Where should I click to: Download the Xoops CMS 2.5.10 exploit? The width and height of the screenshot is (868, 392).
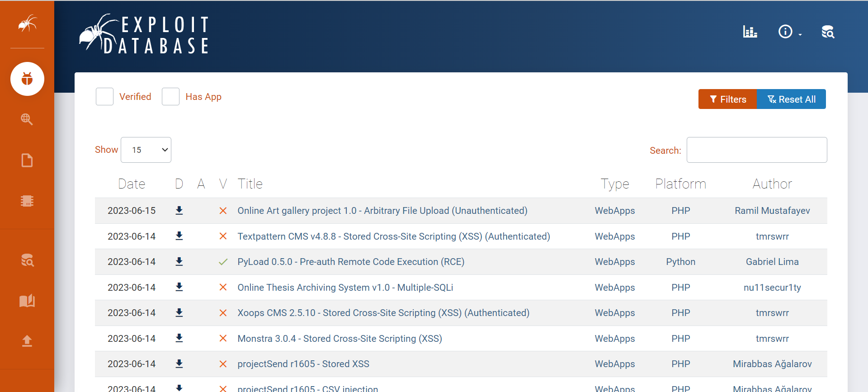(179, 312)
